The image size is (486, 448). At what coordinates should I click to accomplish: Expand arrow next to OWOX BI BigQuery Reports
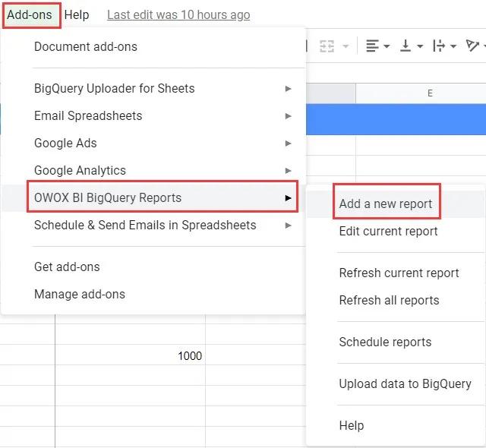click(289, 197)
